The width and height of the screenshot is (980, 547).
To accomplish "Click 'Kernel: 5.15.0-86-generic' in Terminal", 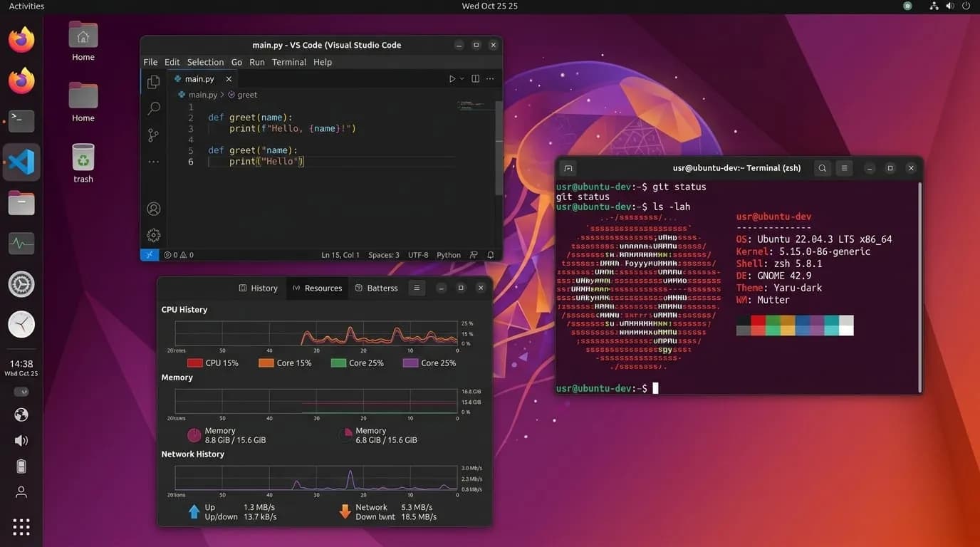I will click(x=803, y=251).
